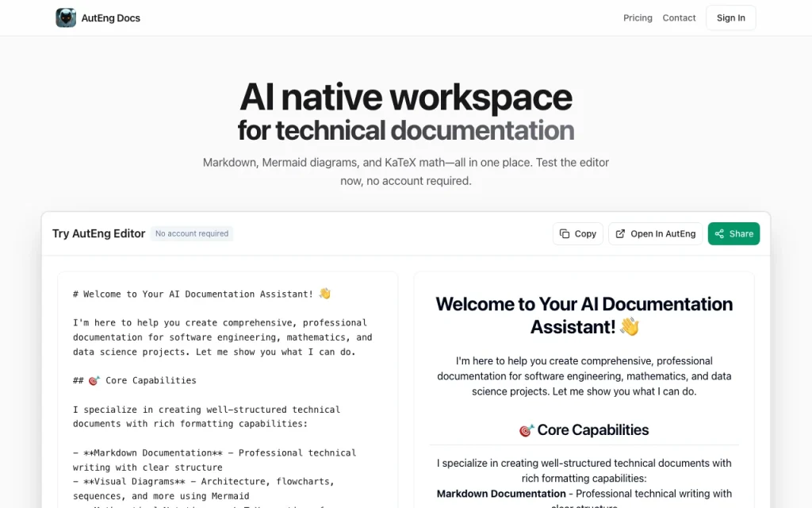Click the preview intro paragraph about science projects

click(584, 375)
